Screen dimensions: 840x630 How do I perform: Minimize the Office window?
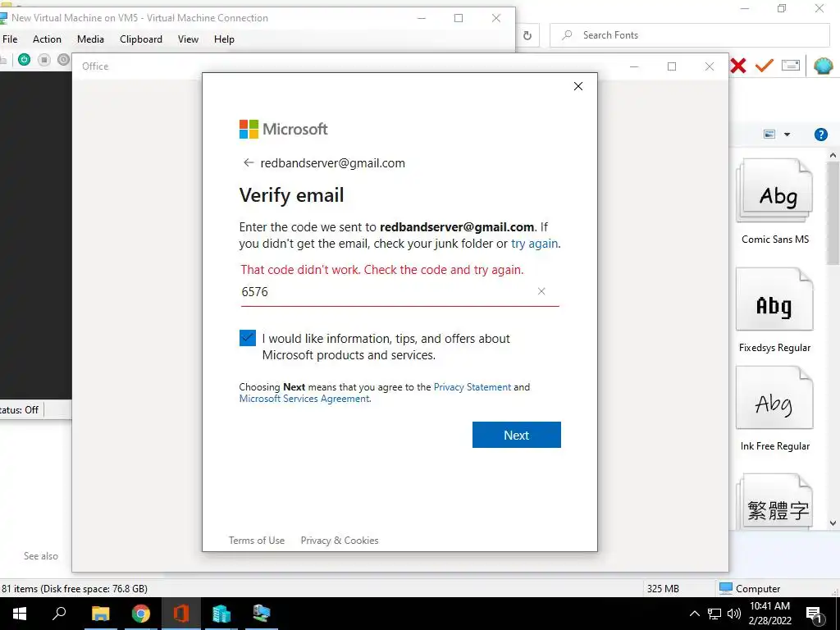(x=634, y=66)
